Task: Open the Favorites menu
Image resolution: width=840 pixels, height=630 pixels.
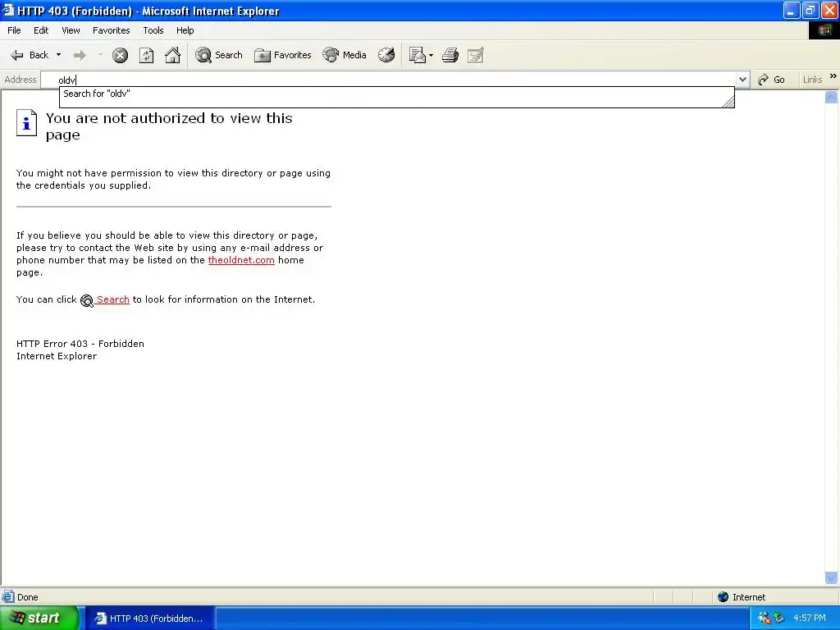Action: 111,30
